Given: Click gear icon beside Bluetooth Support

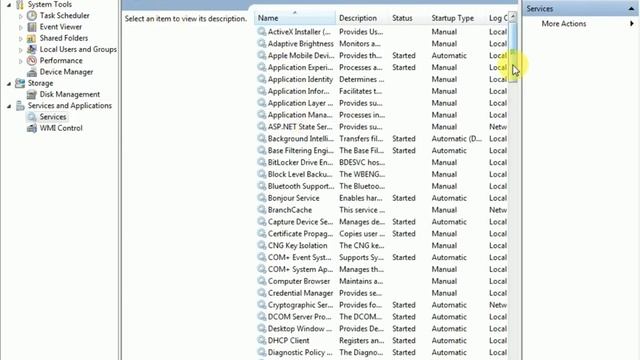Looking at the screenshot, I should (262, 186).
